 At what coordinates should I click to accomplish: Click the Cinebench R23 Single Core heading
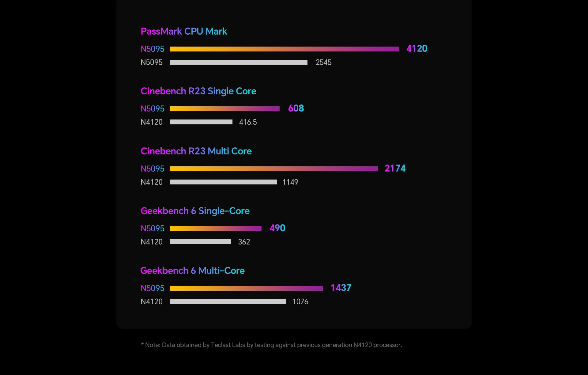tap(198, 91)
